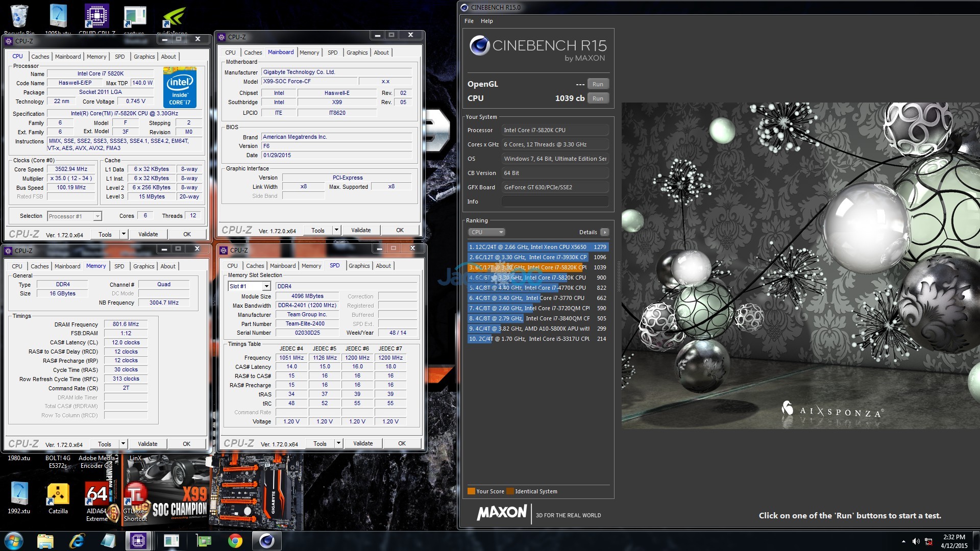Viewport: 980px width, 551px height.
Task: Open Windows Start button
Action: coord(14,541)
